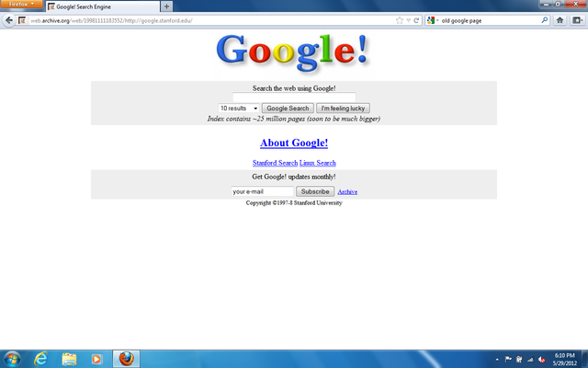Click the Google search text field
This screenshot has height=368, width=588.
point(294,98)
